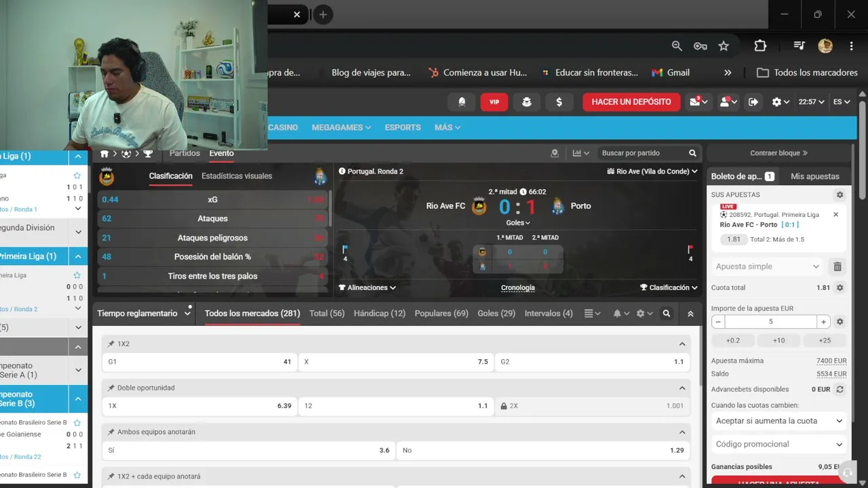Open the Mis apuestas tab

[815, 176]
